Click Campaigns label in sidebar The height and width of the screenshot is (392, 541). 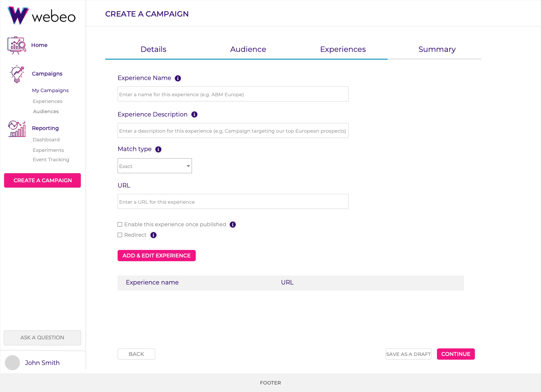(x=47, y=74)
